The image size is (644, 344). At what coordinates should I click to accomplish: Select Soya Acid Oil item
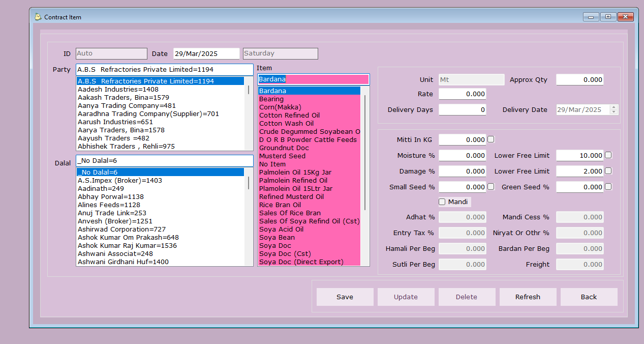(310, 230)
